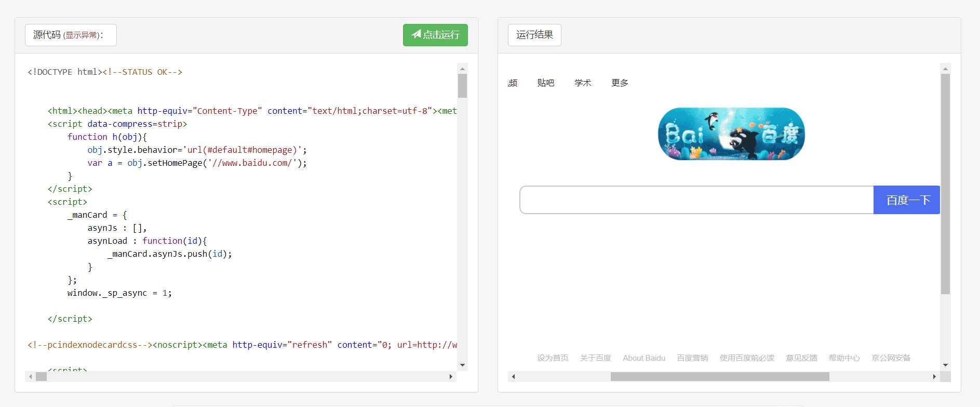The width and height of the screenshot is (980, 407).
Task: Click the 'asynJs : [],' code line
Action: coord(117,228)
